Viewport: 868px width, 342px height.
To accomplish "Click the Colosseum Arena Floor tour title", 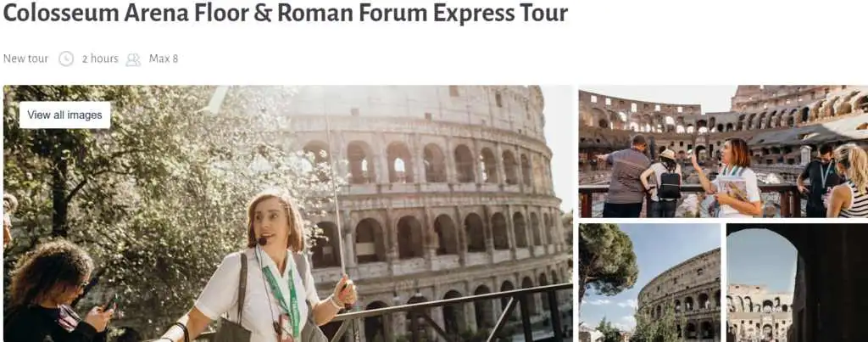I will [286, 14].
